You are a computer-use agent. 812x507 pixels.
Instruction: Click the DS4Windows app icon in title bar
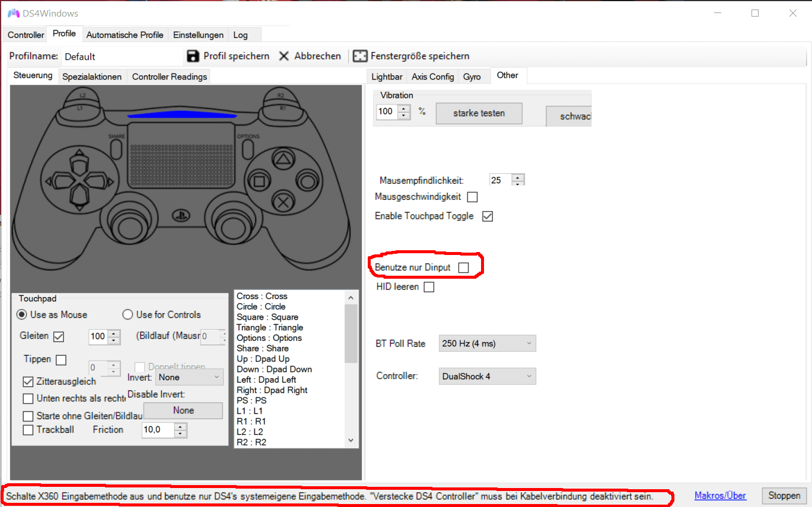click(x=14, y=13)
